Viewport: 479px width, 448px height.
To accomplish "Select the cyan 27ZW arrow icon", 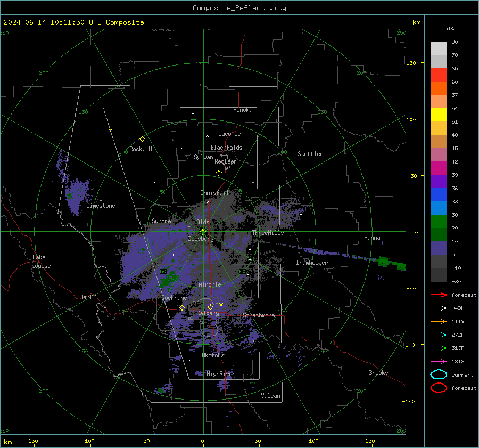I will click(x=439, y=335).
